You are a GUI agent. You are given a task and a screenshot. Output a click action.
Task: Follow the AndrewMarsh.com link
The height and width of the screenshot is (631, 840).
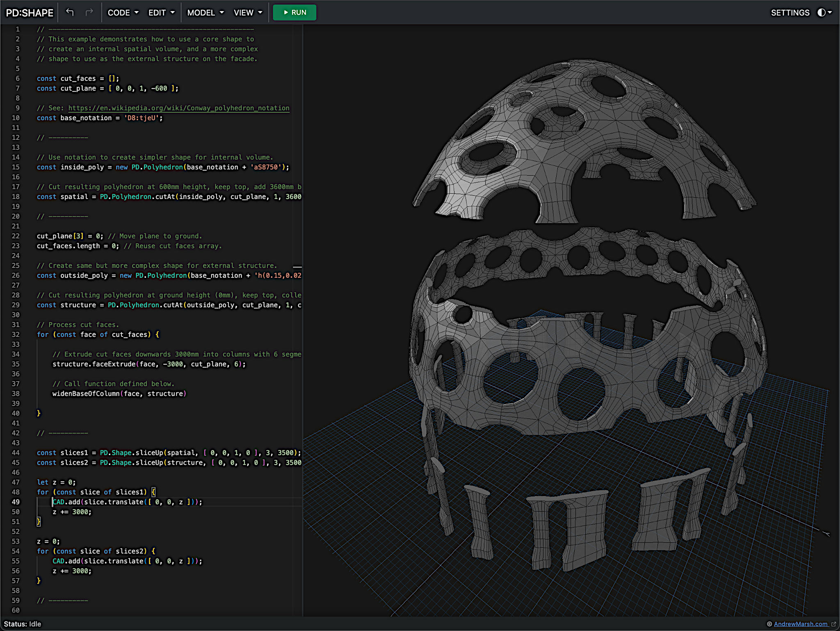tap(800, 624)
